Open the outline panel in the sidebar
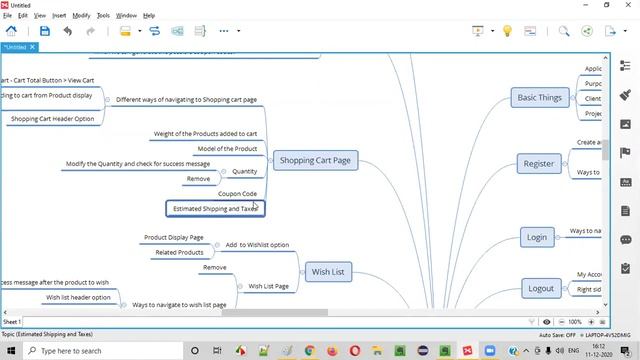This screenshot has width=640, height=360. [625, 66]
